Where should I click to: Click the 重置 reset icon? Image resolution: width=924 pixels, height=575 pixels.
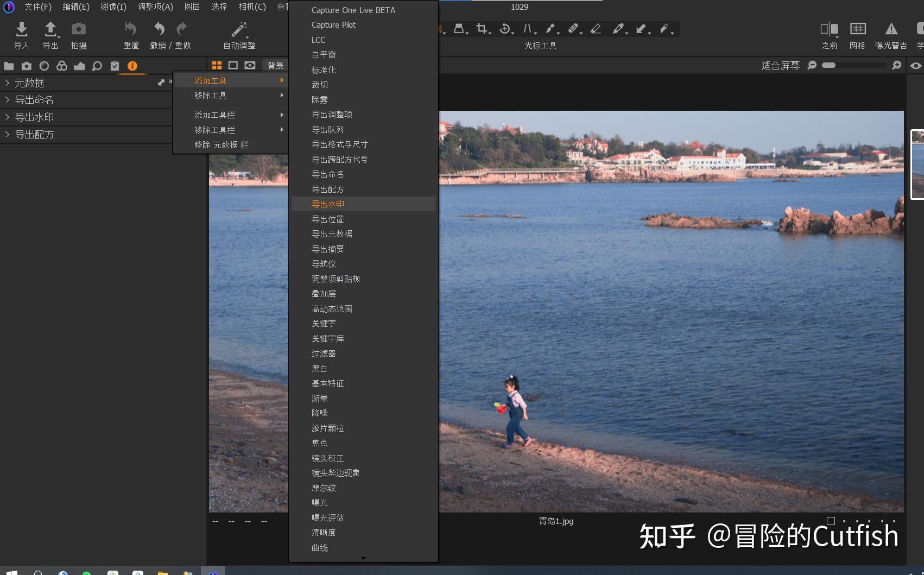(131, 29)
